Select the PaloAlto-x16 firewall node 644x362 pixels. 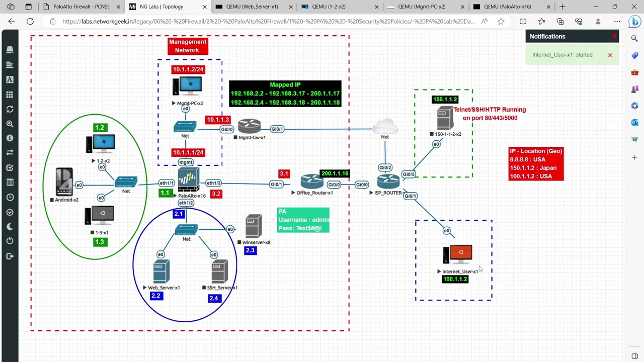pyautogui.click(x=188, y=180)
